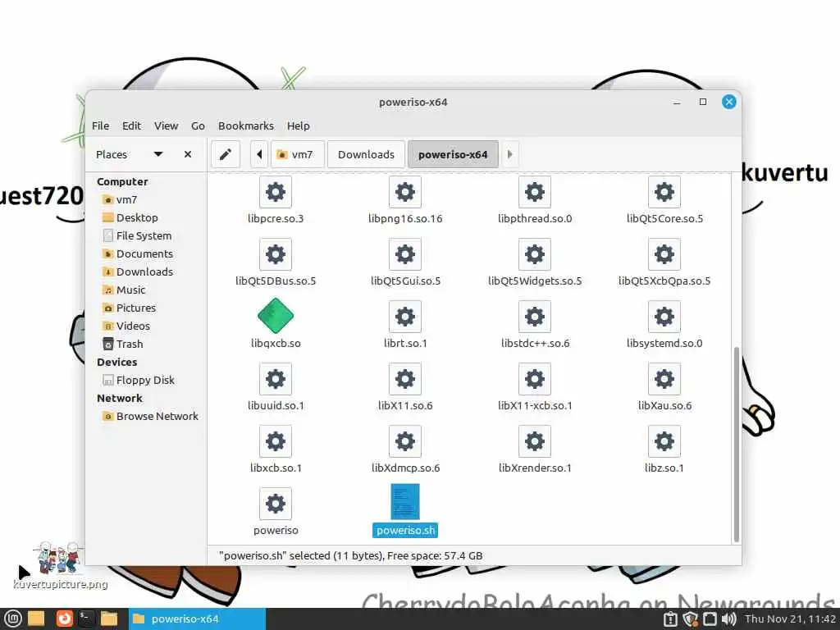Open the Help menu
The image size is (840, 630).
click(x=299, y=126)
